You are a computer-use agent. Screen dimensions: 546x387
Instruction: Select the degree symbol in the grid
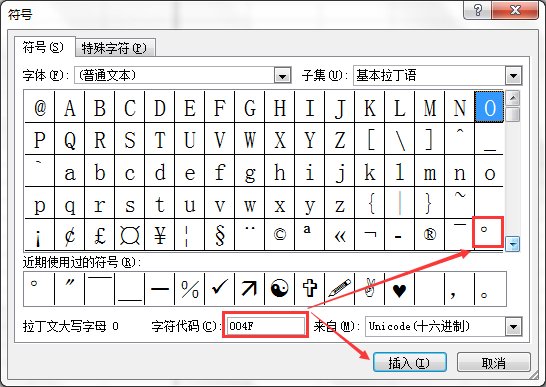pyautogui.click(x=488, y=233)
